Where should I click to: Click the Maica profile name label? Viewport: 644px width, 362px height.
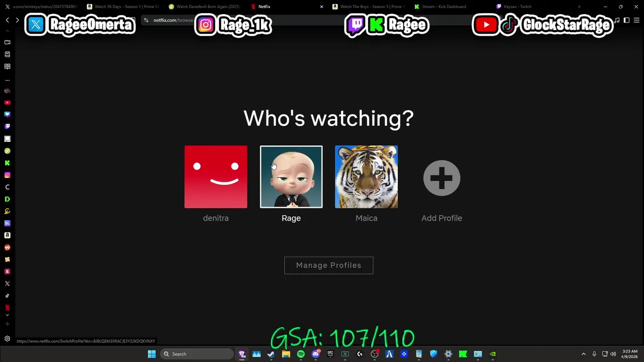click(x=366, y=218)
